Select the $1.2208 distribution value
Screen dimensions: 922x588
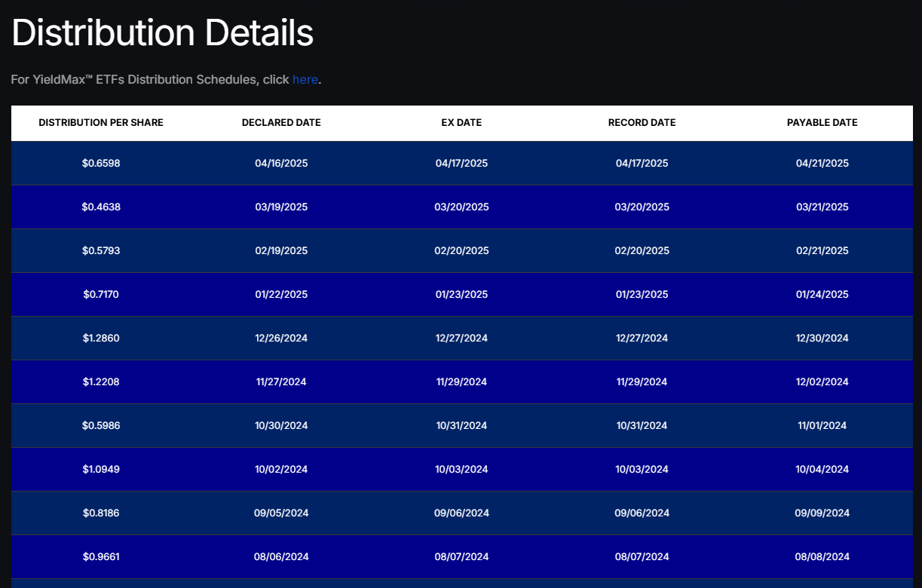click(101, 381)
